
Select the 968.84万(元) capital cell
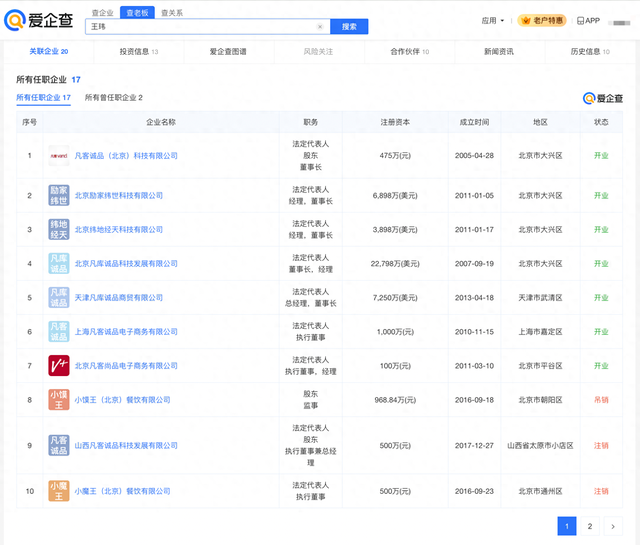[x=395, y=400]
